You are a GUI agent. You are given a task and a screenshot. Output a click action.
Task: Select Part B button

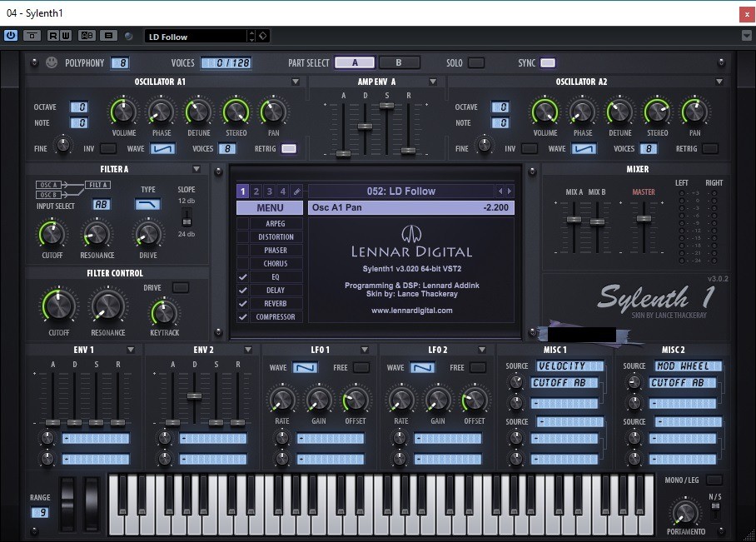399,62
